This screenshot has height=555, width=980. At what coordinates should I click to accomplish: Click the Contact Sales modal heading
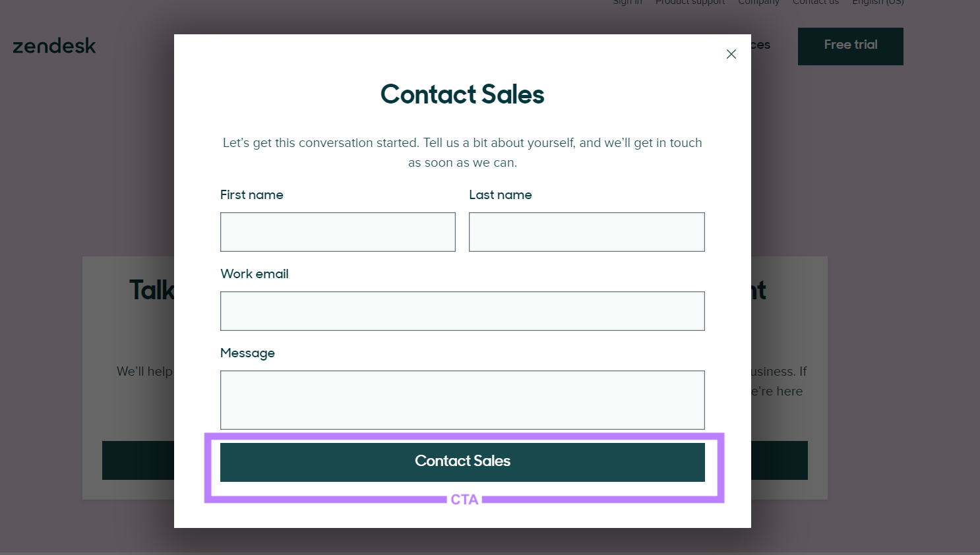click(462, 94)
